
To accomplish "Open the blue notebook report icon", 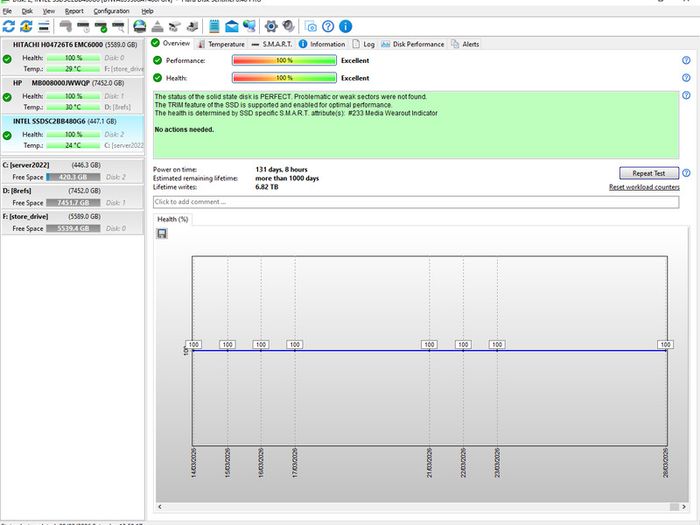I will [x=214, y=26].
